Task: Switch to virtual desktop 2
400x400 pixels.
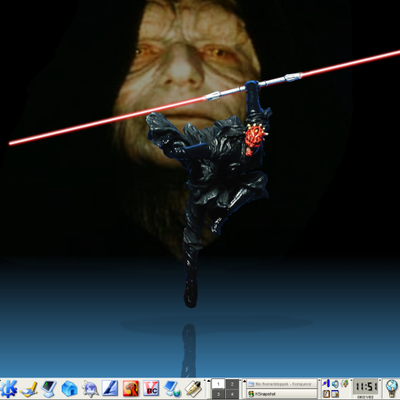Action: pyautogui.click(x=232, y=384)
